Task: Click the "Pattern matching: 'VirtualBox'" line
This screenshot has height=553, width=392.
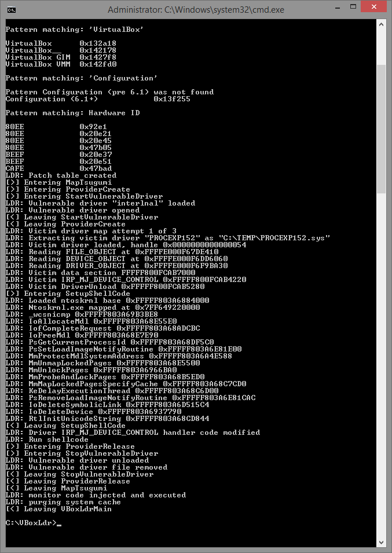Action: (74, 30)
